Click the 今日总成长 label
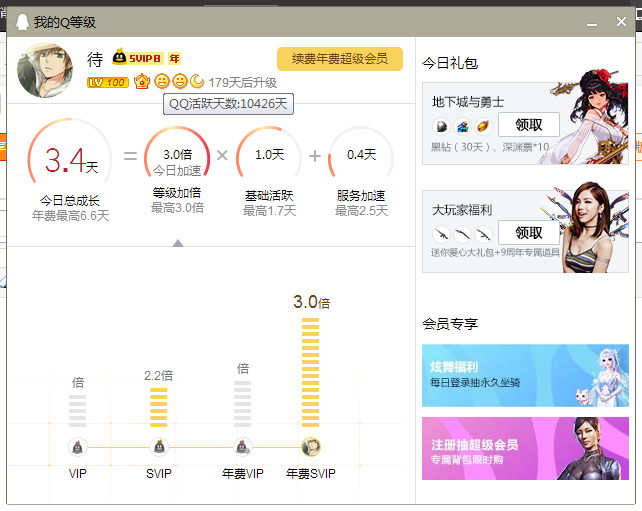Screen dimensions: 642x511 tap(70, 201)
